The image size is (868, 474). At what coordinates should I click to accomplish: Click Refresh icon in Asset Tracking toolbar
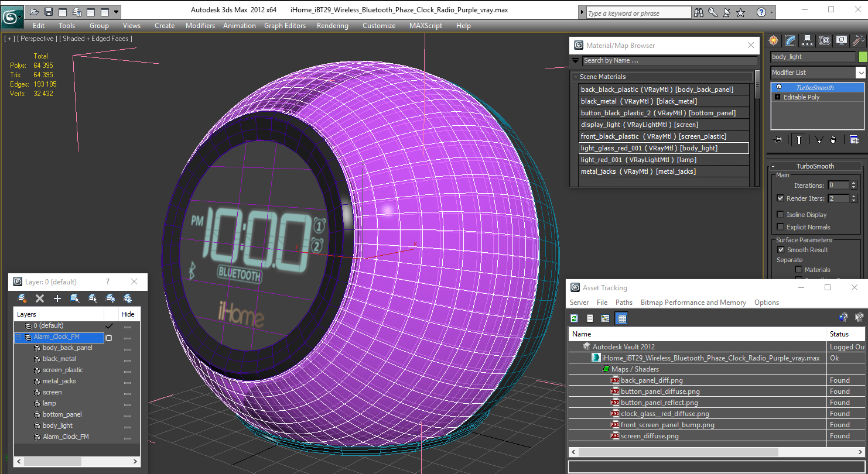click(x=575, y=318)
